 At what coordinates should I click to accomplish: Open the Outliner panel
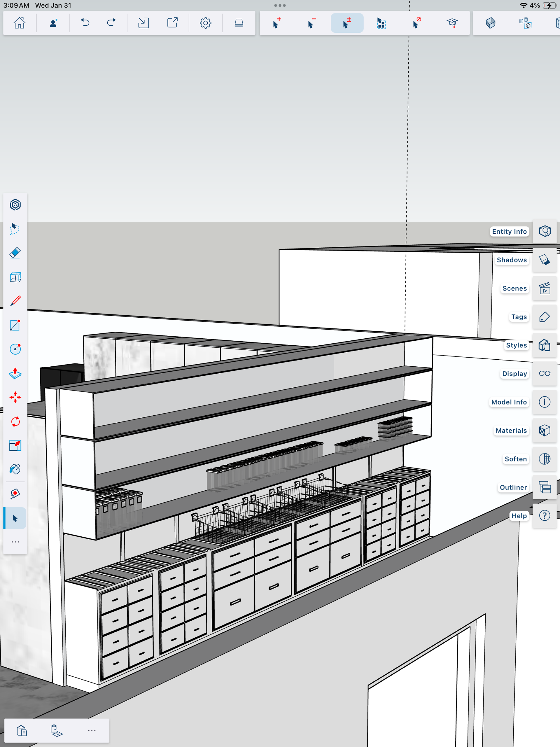click(545, 487)
